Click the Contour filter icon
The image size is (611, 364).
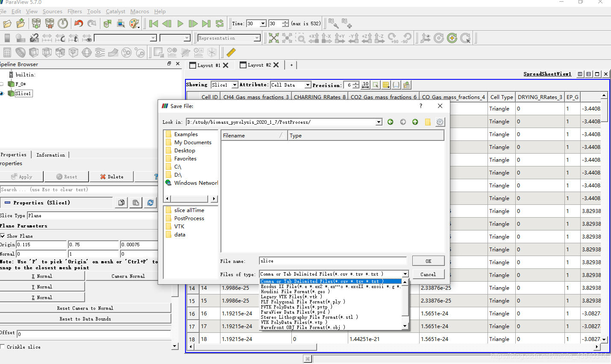[21, 52]
